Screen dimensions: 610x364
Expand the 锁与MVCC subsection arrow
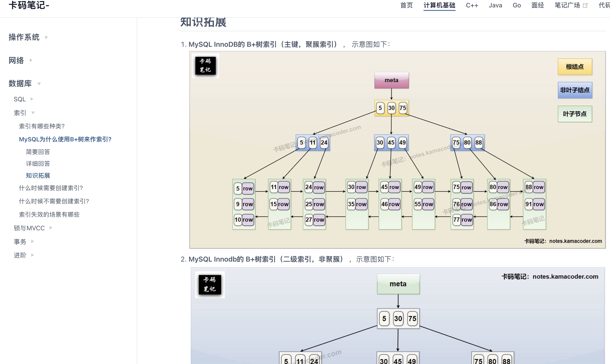click(x=51, y=228)
